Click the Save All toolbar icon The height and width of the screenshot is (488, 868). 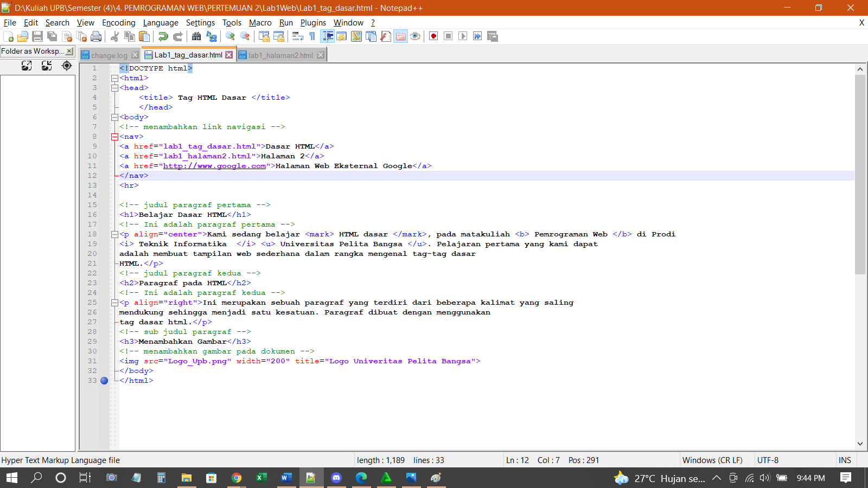point(52,36)
